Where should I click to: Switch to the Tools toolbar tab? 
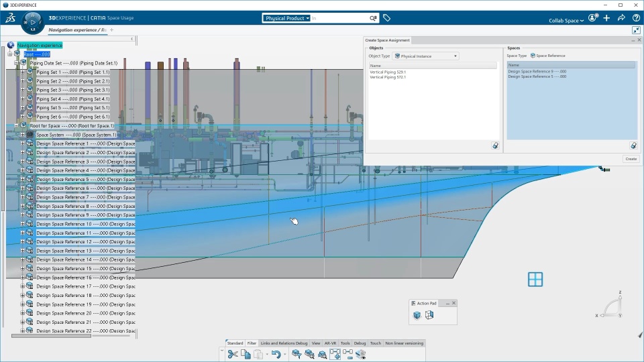345,343
